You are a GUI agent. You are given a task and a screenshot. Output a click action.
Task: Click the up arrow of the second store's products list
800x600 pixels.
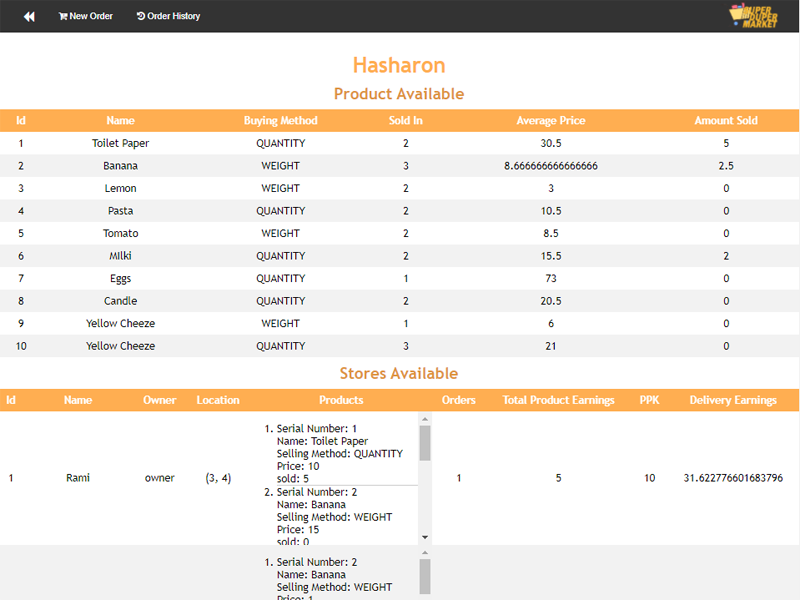point(425,553)
